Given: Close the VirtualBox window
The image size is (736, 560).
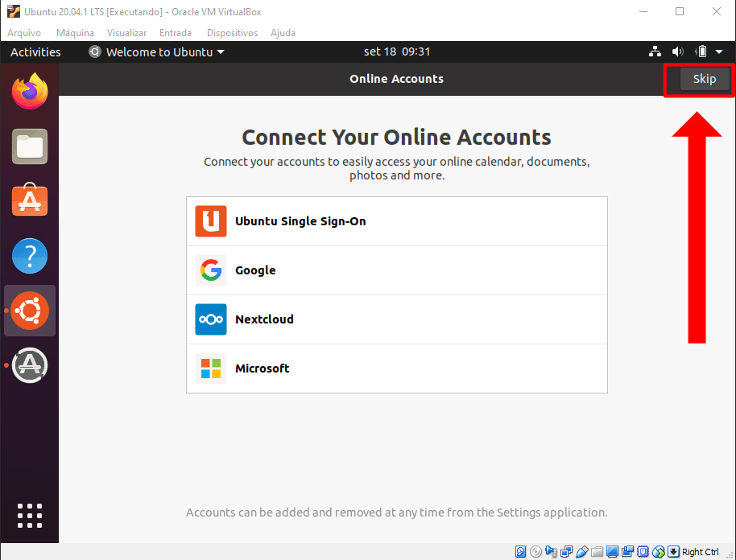Looking at the screenshot, I should [x=717, y=12].
